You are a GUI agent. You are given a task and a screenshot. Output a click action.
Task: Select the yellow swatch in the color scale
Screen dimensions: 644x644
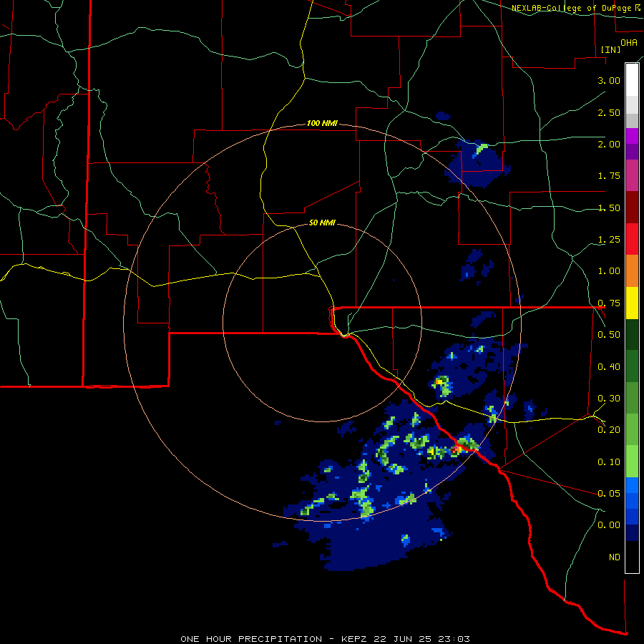[632, 303]
